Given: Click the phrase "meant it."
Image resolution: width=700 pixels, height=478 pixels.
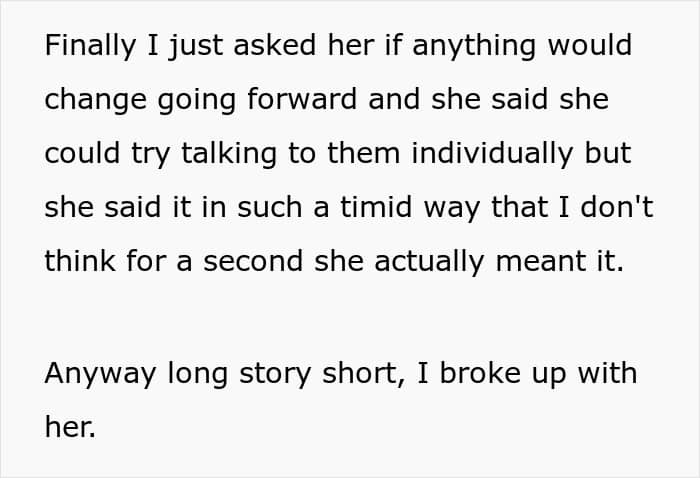Looking at the screenshot, I should [x=560, y=261].
